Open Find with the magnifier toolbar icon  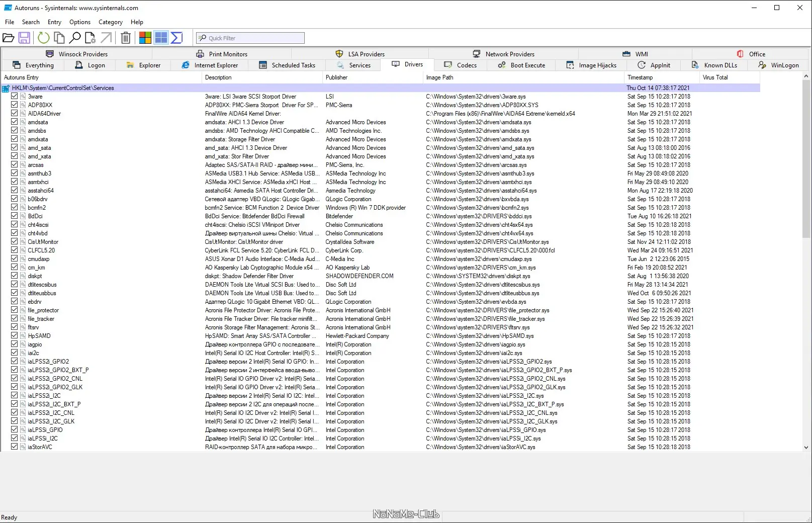point(75,38)
